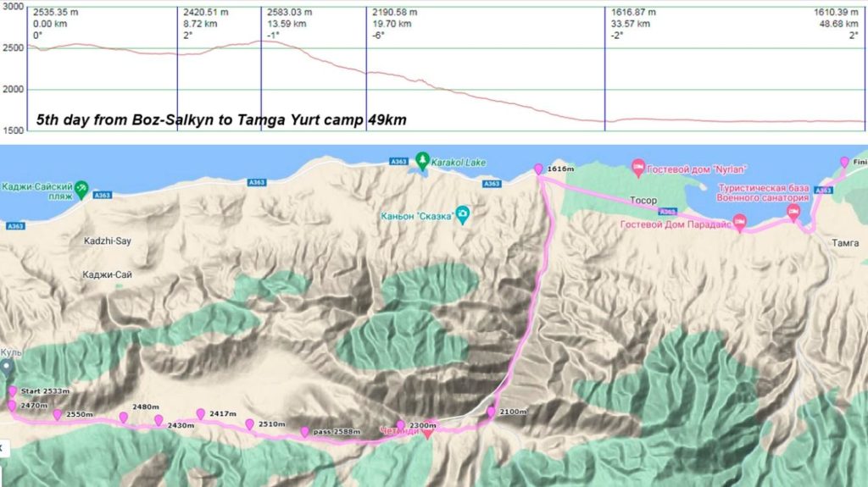The image size is (868, 487).
Task: Select the Каньон Сказка camera icon
Action: 462,214
